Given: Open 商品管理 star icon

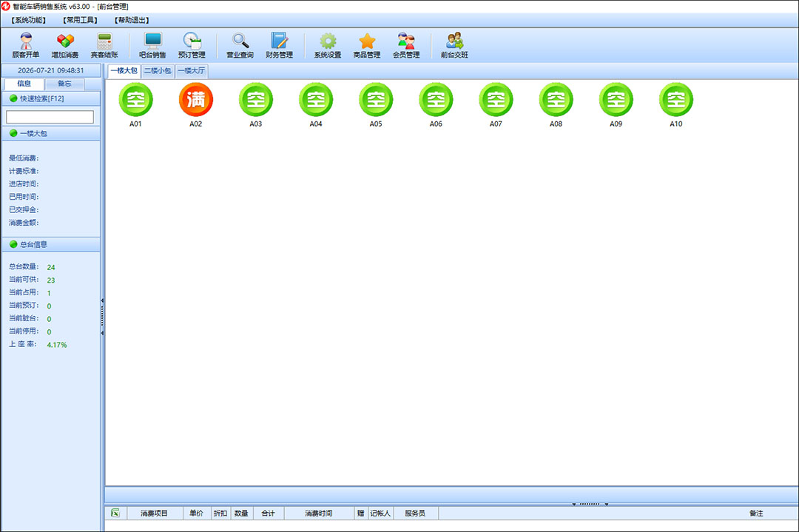Looking at the screenshot, I should pyautogui.click(x=367, y=45).
